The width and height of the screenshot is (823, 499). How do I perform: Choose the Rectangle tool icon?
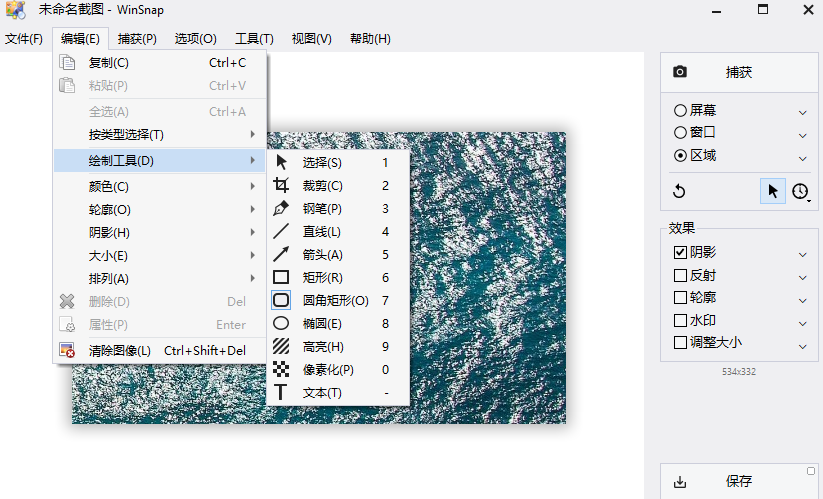281,277
